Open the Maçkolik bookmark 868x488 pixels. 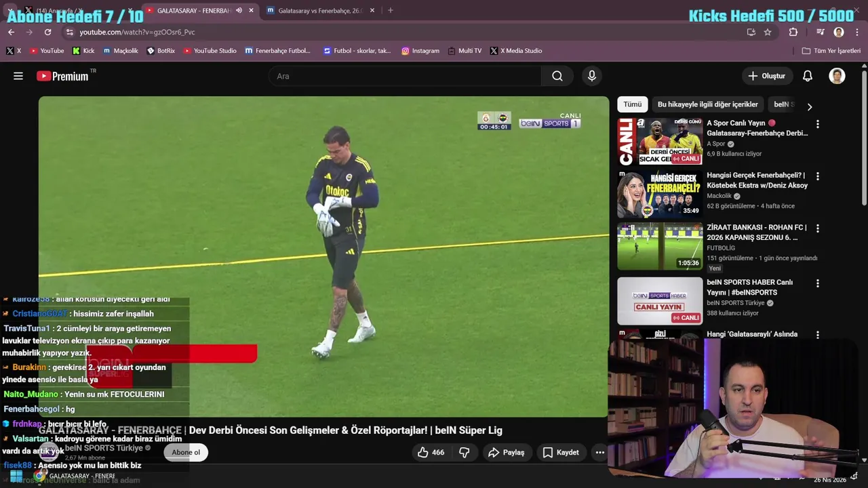coord(120,51)
